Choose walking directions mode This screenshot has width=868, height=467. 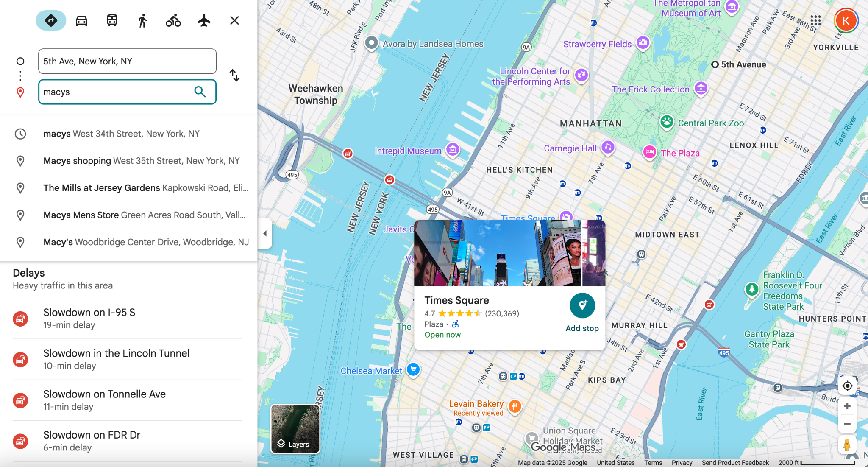coord(142,20)
